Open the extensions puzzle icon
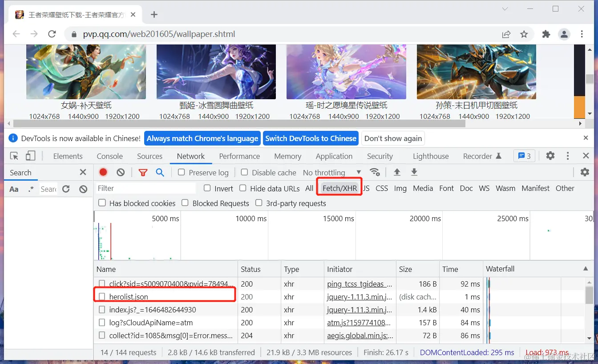This screenshot has width=598, height=364. click(546, 34)
